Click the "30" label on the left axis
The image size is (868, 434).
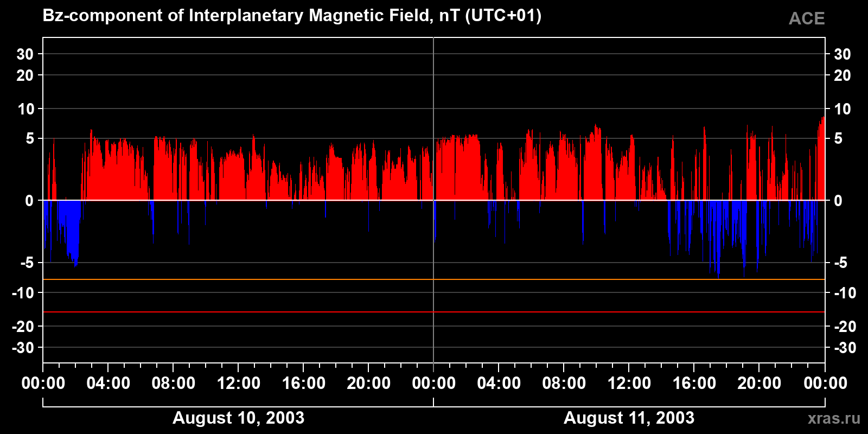pyautogui.click(x=25, y=54)
